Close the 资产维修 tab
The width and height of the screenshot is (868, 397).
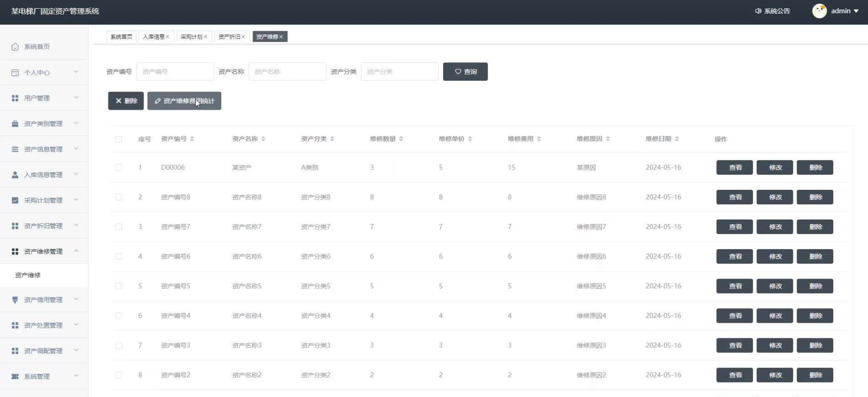click(x=281, y=37)
